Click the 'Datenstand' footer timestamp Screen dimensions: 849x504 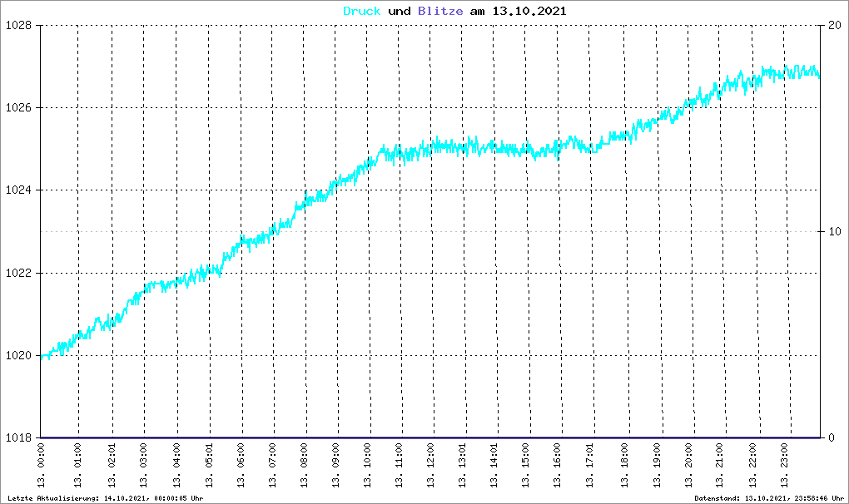tap(769, 498)
